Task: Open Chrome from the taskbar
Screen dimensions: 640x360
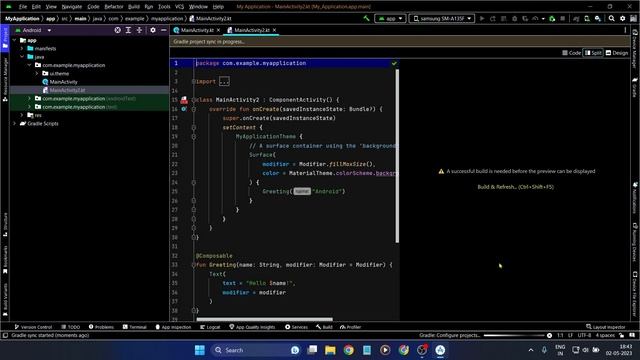Action: (349, 350)
